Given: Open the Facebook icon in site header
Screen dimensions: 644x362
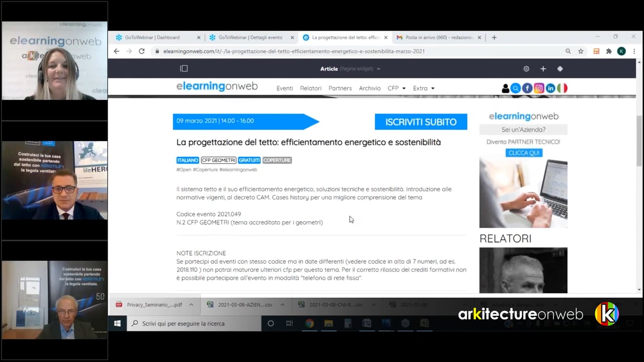Looking at the screenshot, I should [x=527, y=88].
